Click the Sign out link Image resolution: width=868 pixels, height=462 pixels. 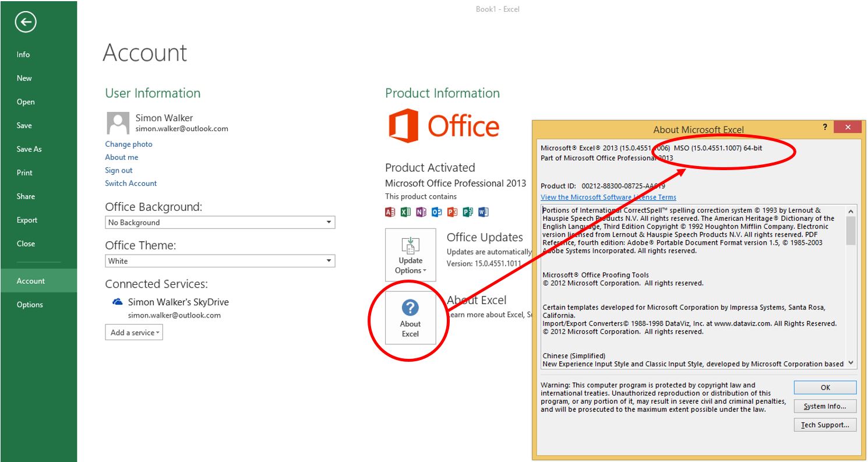119,170
